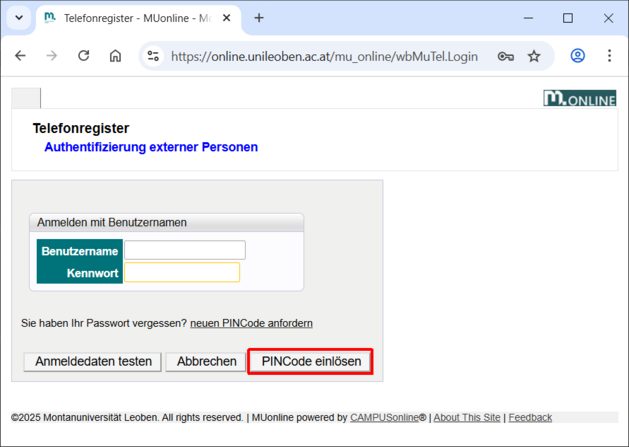Reload the current page
Viewport: 629px width, 447px height.
click(x=83, y=56)
